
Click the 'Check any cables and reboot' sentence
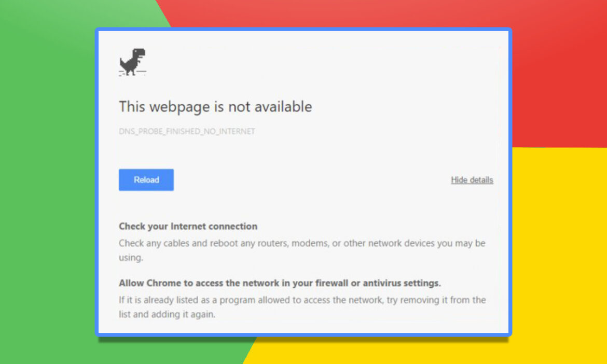coord(302,250)
